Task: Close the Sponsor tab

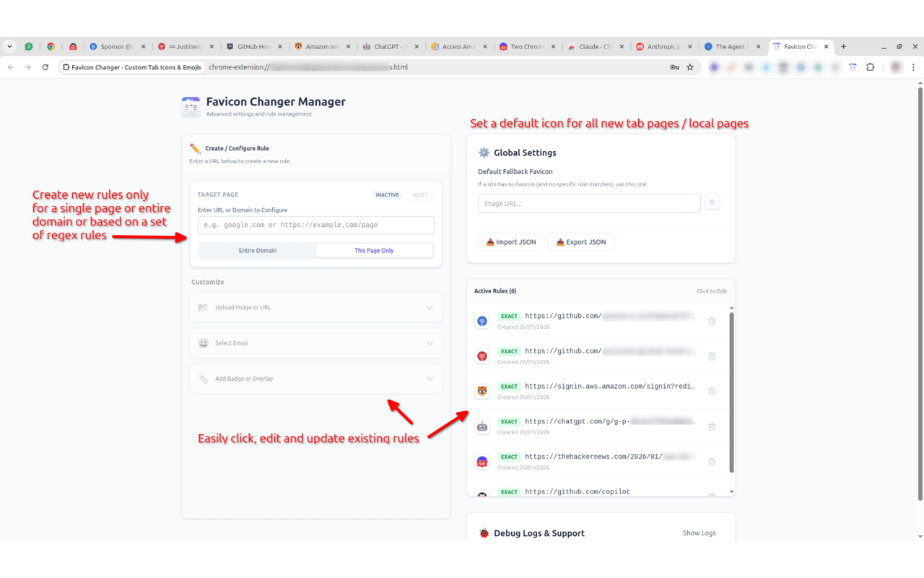Action: click(x=143, y=46)
